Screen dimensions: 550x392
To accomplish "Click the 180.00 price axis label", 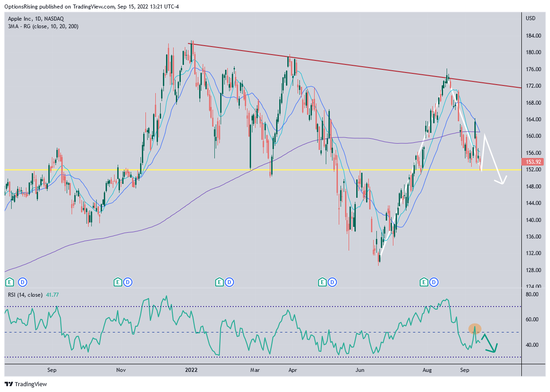I will pyautogui.click(x=533, y=52).
